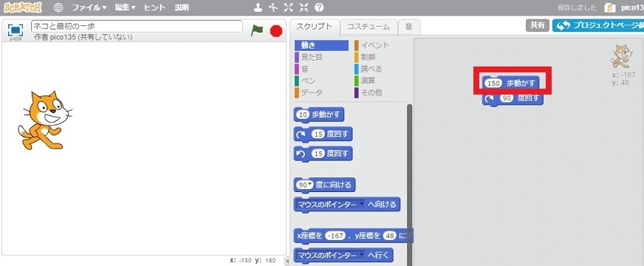Click the 48 y value field
Image resolution: width=644 pixels, height=266 pixels.
click(x=389, y=236)
